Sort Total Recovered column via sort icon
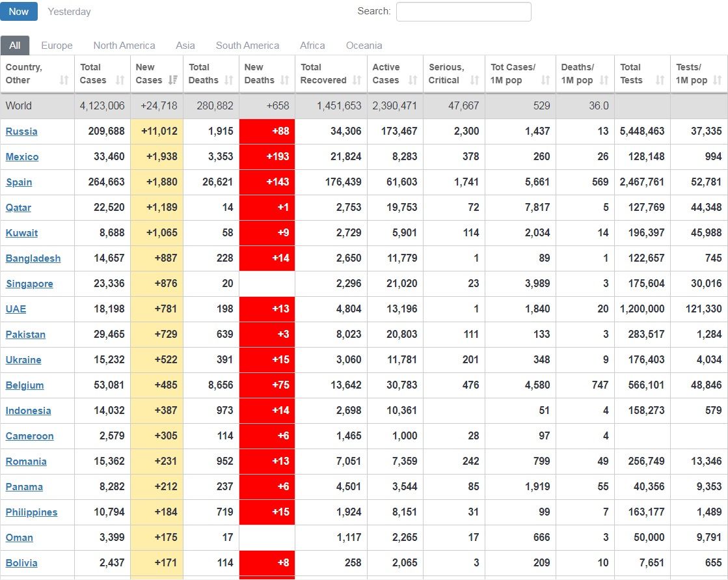The width and height of the screenshot is (728, 580). [x=357, y=80]
